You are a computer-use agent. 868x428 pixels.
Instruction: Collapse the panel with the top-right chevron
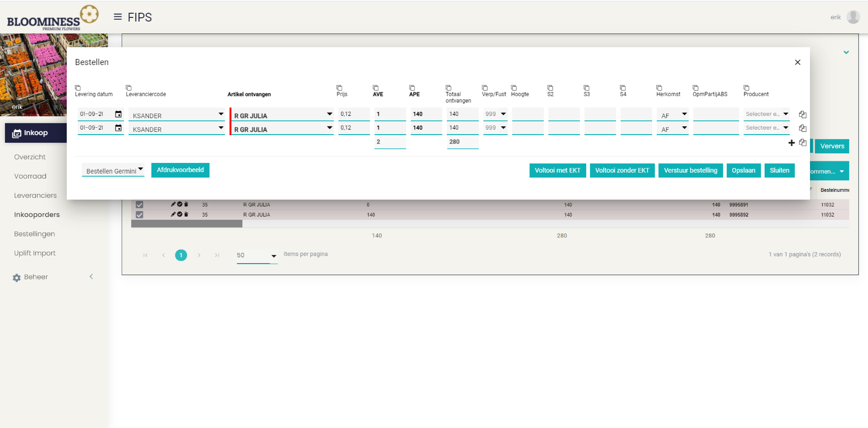[846, 52]
